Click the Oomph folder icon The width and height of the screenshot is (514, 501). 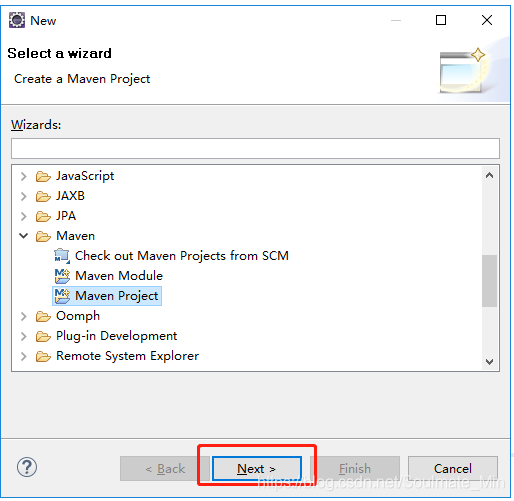[43, 316]
